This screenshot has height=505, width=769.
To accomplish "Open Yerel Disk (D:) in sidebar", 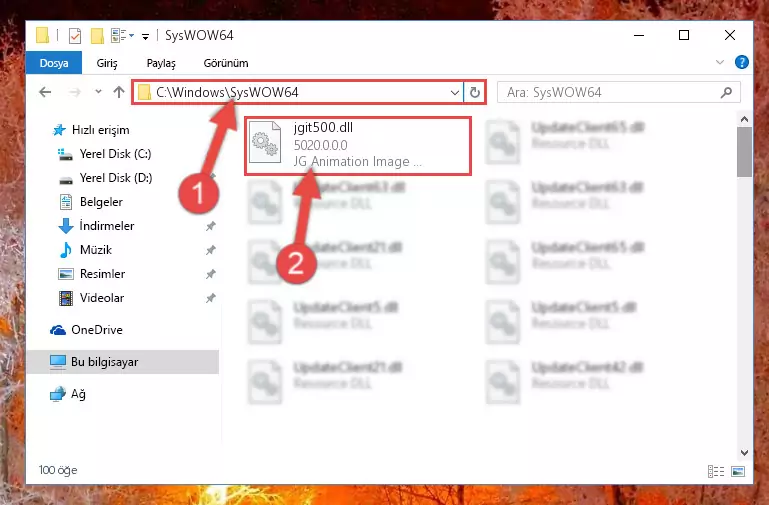I will 105,178.
